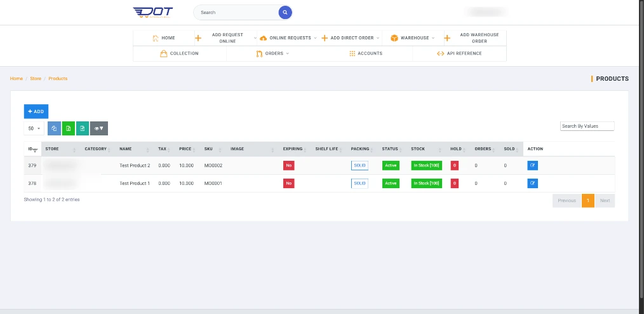Sort table by Orders column

tap(485, 149)
